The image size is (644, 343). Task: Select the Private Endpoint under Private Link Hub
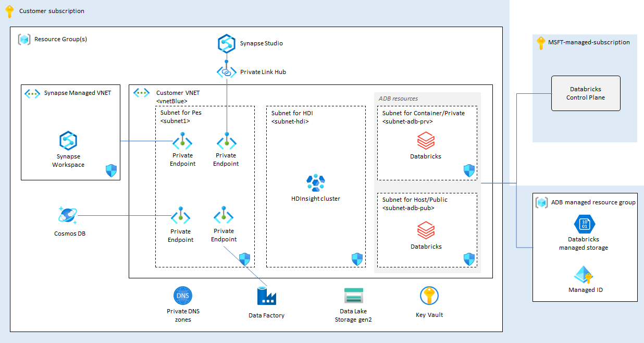[226, 141]
